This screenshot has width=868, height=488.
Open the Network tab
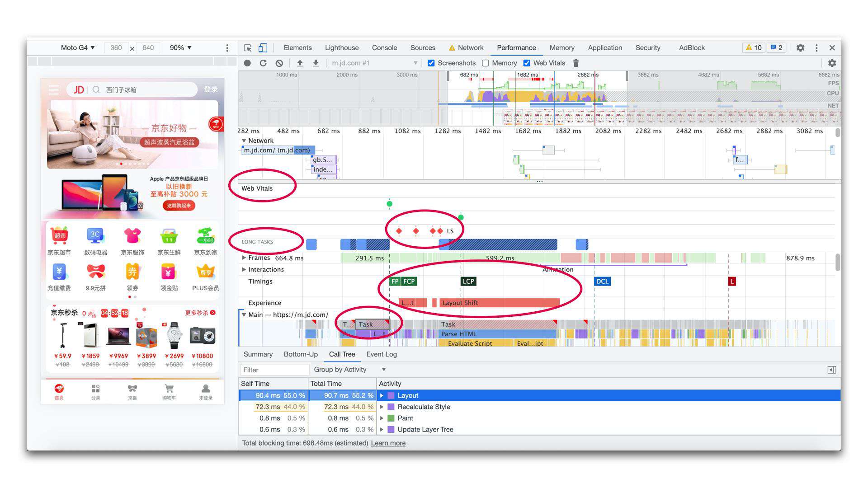coord(466,48)
